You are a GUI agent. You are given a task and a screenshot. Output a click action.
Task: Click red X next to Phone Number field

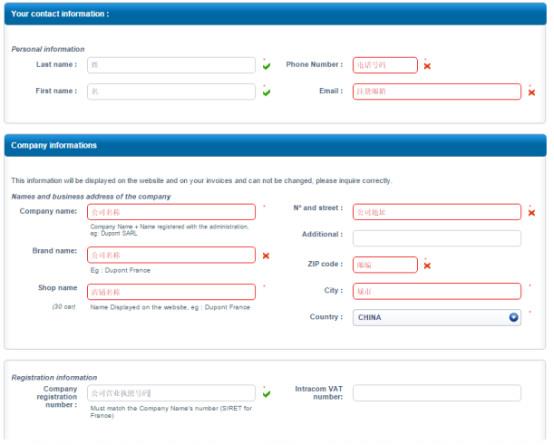coord(427,66)
